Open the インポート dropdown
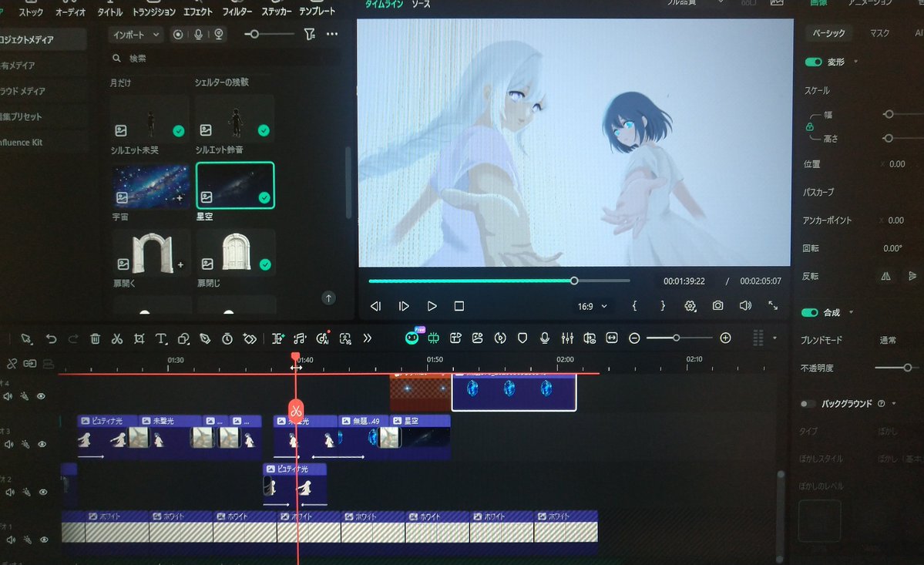924x565 pixels. tap(136, 35)
